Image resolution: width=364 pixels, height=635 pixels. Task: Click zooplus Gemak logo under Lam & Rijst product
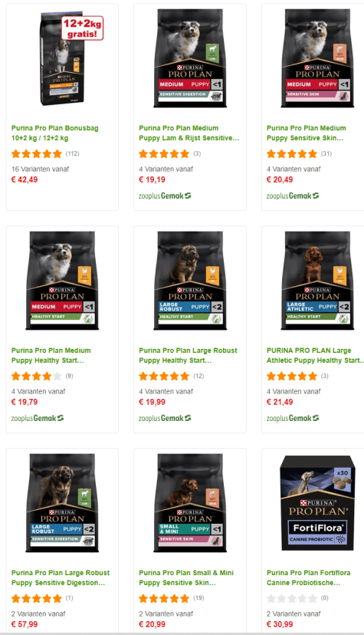[165, 196]
